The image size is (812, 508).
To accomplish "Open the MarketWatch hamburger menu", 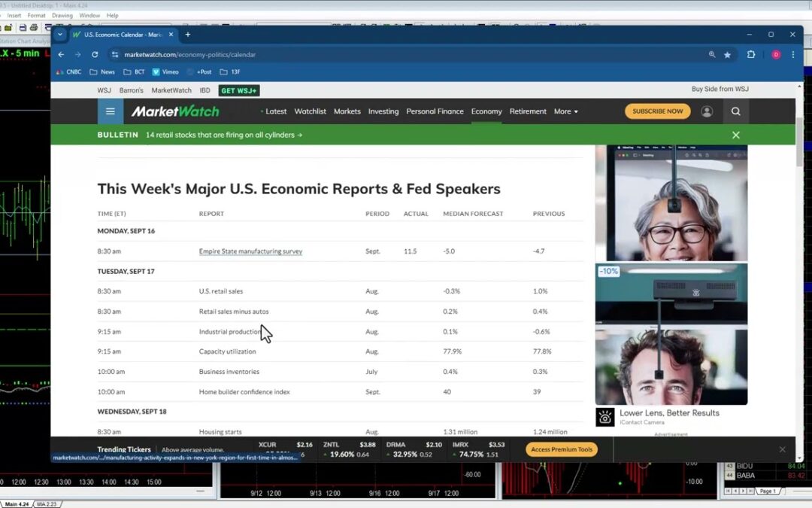I will (111, 111).
